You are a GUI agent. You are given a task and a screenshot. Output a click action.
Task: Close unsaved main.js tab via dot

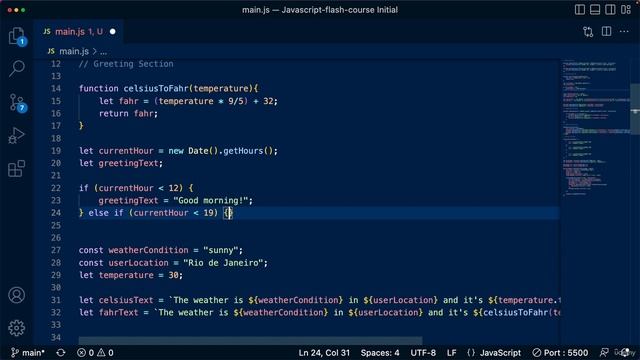pos(113,31)
